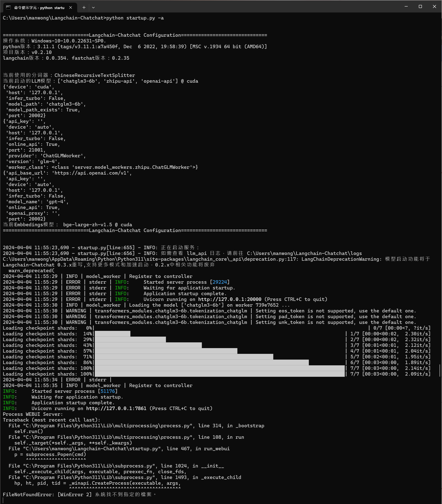This screenshot has width=442, height=504.
Task: Click the last 100% checkpoint shards progress bar
Action: (x=220, y=374)
